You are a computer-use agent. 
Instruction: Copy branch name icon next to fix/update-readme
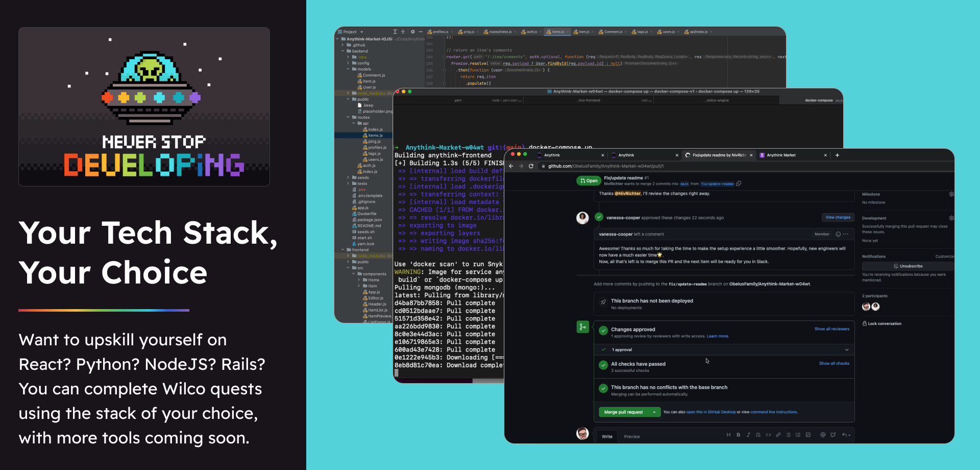739,183
